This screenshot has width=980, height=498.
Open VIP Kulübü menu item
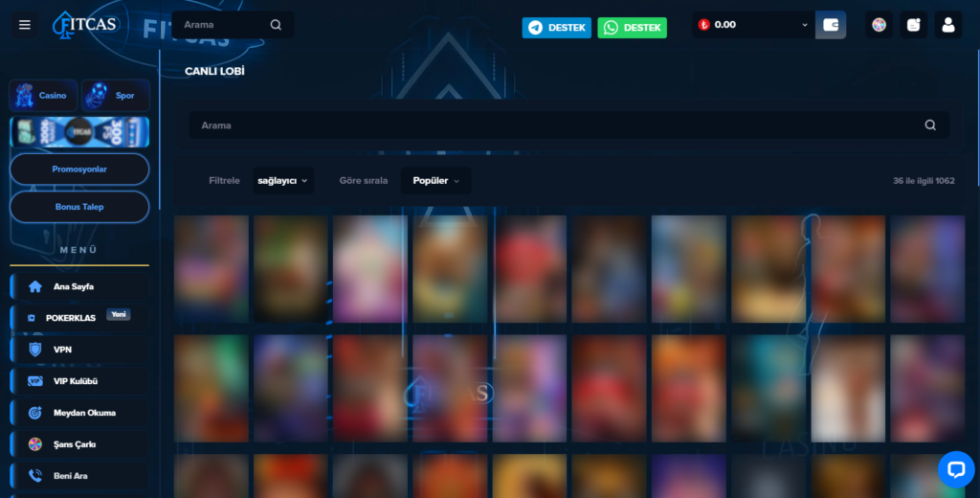point(79,381)
